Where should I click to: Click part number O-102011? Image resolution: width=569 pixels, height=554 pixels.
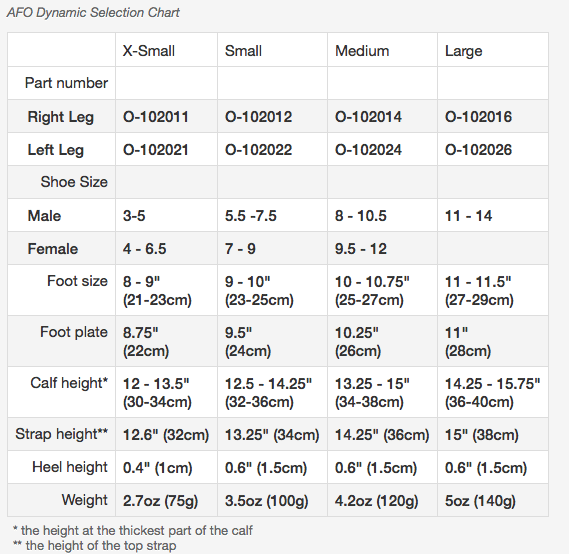point(156,117)
